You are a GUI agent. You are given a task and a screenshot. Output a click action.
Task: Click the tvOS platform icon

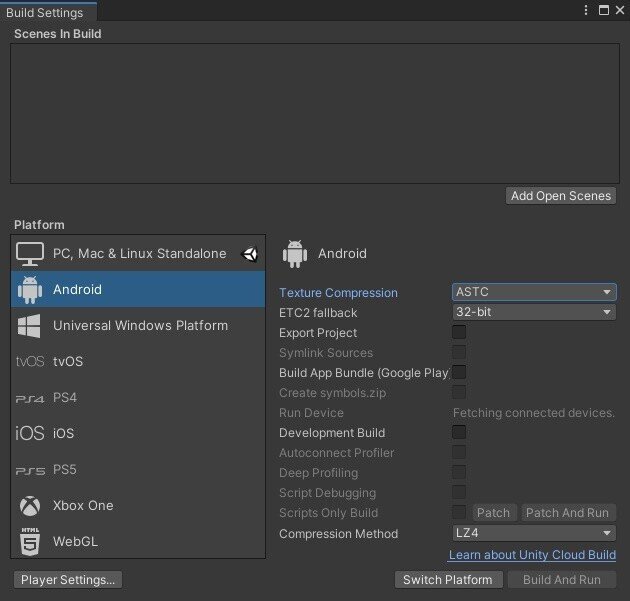(30, 362)
